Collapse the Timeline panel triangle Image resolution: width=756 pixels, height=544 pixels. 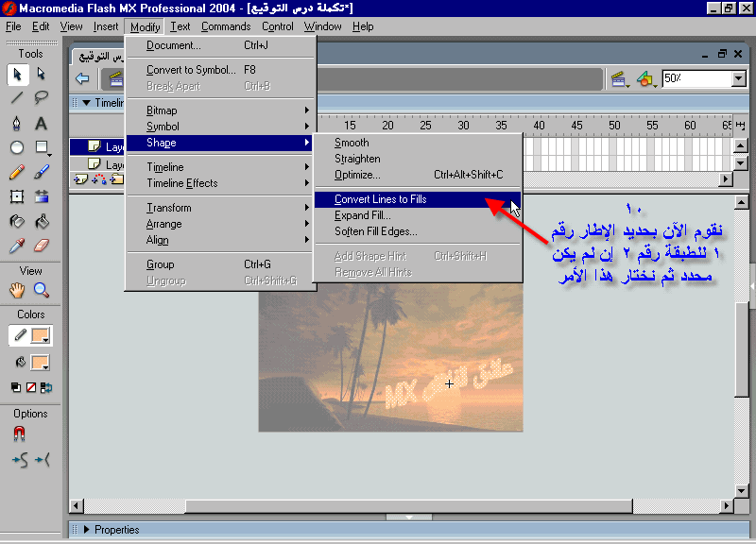[86, 103]
